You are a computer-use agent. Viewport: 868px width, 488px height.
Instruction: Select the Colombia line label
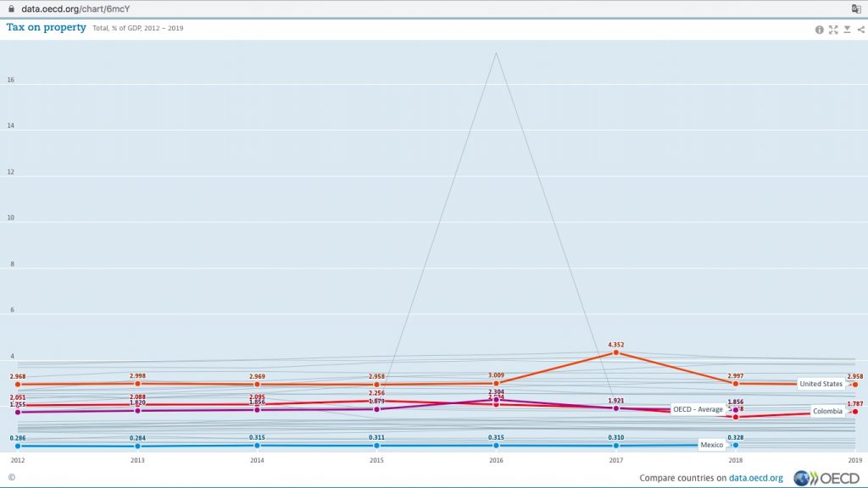[x=827, y=412]
